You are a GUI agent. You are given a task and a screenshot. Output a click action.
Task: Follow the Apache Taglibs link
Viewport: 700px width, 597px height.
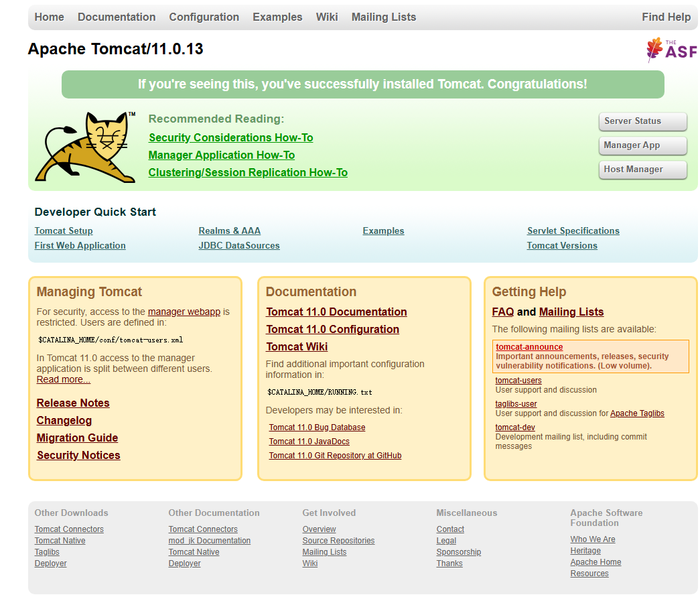[637, 413]
